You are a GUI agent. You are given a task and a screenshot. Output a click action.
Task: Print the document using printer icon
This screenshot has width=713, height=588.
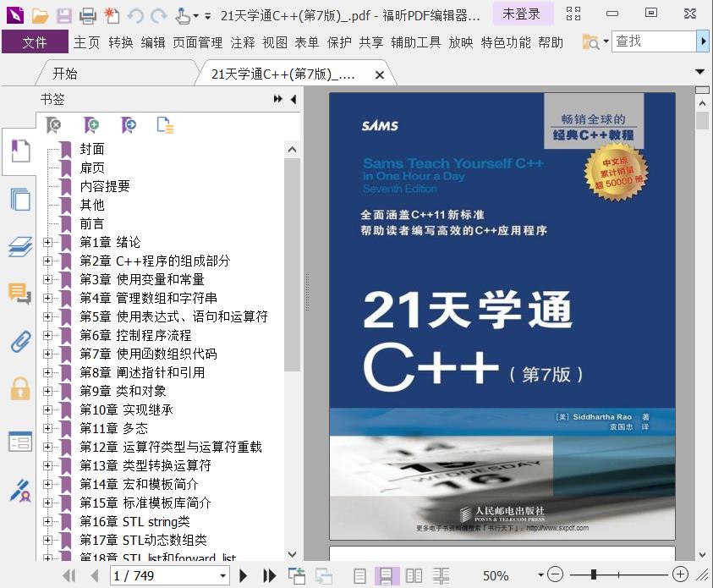coord(87,16)
